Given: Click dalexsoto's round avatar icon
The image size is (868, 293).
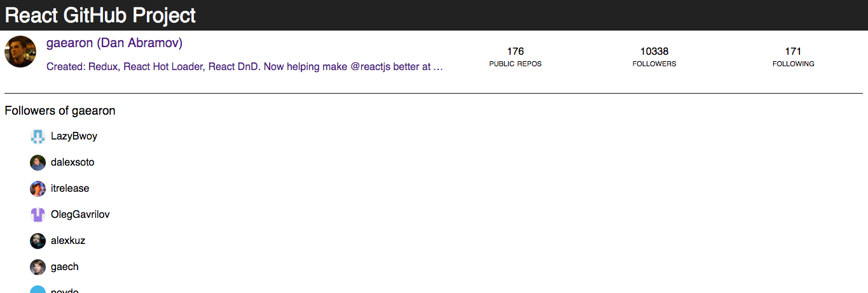Looking at the screenshot, I should pyautogui.click(x=38, y=162).
